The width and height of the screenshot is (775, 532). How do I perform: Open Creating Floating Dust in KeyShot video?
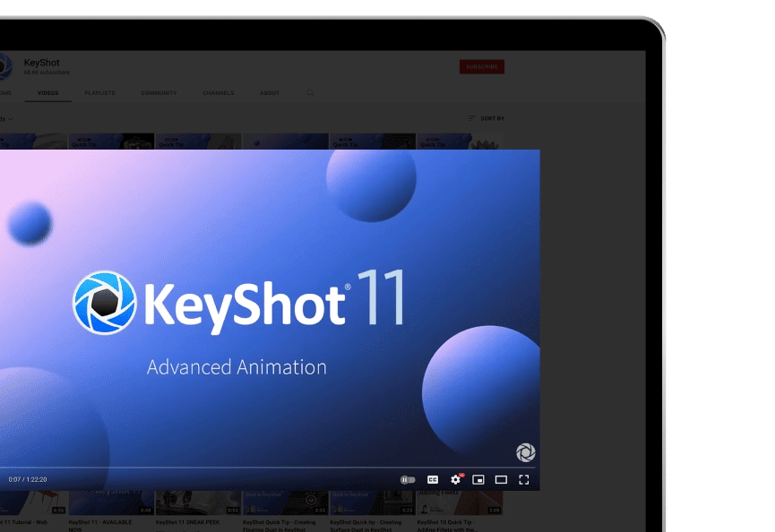pos(280,525)
